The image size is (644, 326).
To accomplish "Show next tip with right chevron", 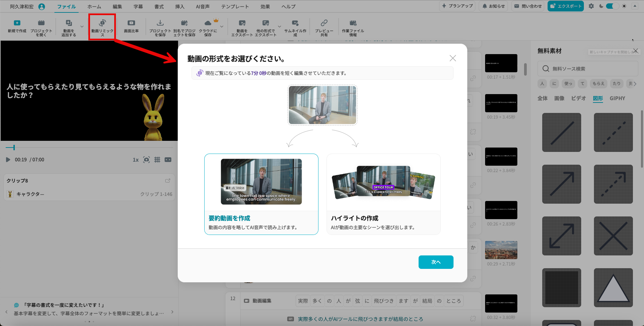I will click(172, 312).
